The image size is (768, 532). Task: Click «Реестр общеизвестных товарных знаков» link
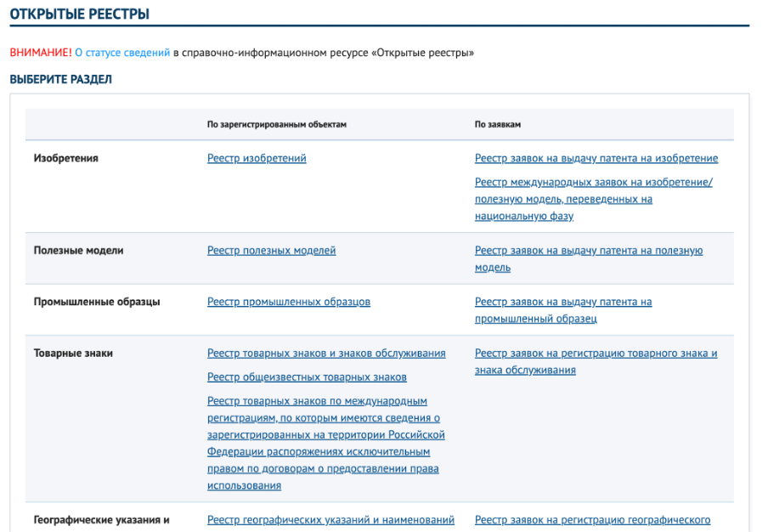click(x=307, y=377)
